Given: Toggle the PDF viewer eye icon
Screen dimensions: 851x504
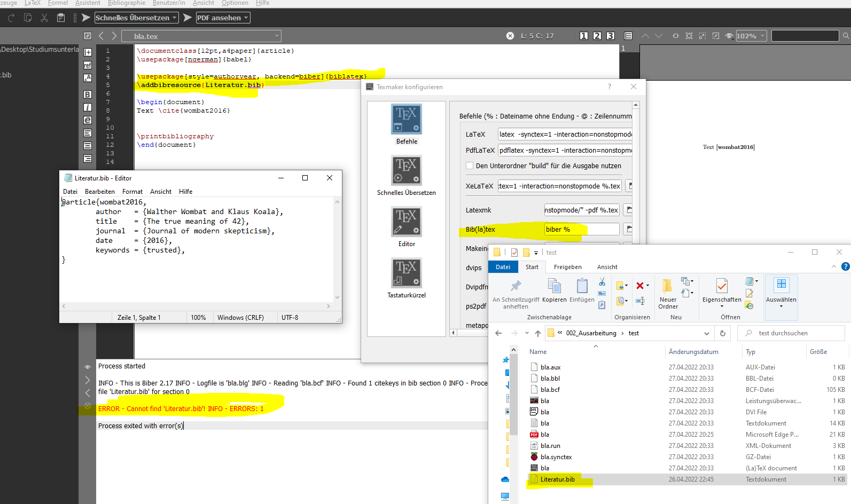Looking at the screenshot, I should coord(729,36).
